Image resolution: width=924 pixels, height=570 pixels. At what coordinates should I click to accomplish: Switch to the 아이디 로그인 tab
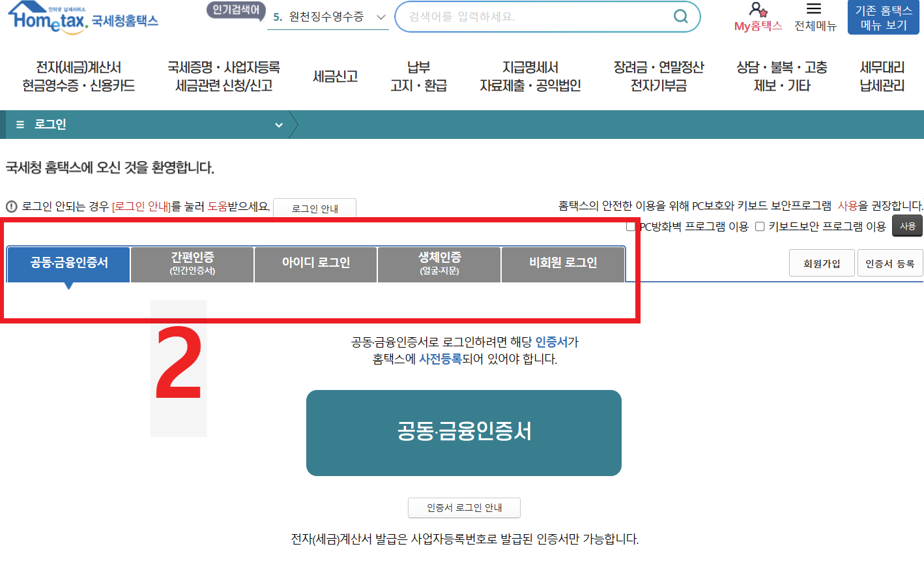[315, 264]
